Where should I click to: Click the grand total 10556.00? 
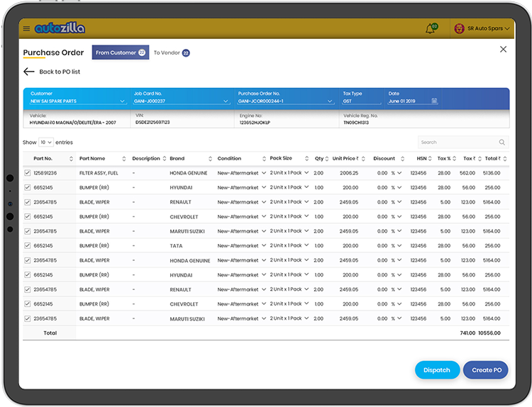(489, 333)
